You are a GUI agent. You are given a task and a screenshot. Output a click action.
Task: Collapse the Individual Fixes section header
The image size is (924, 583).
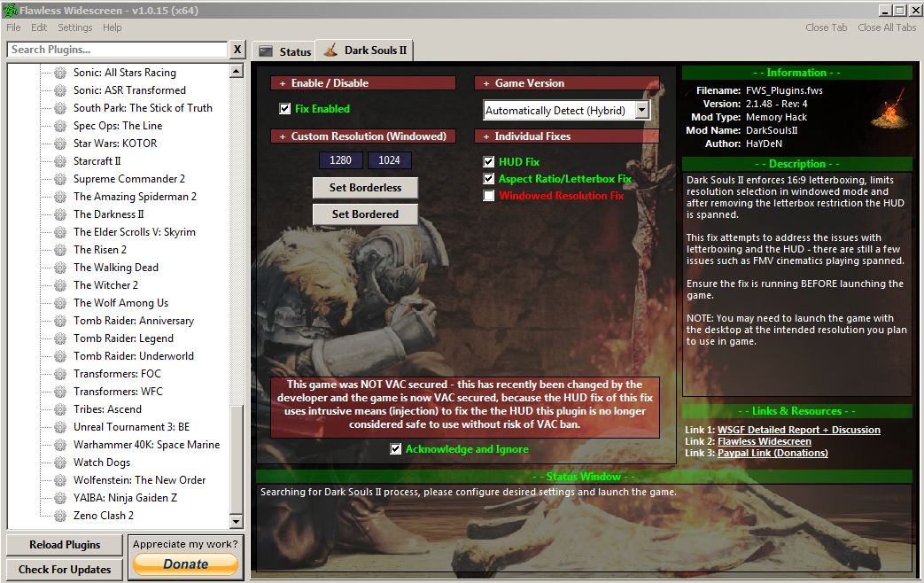click(567, 136)
